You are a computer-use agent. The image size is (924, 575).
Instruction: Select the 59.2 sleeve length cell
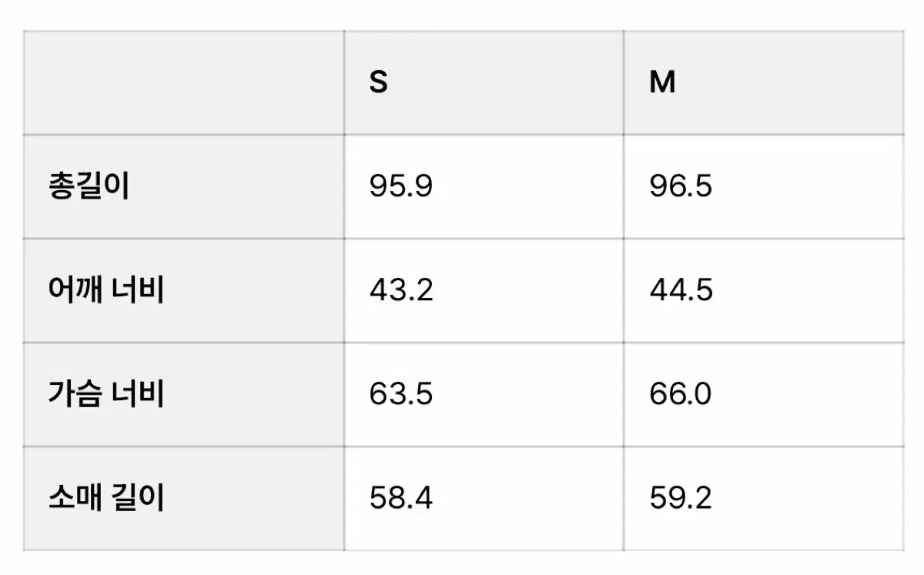[x=764, y=499]
